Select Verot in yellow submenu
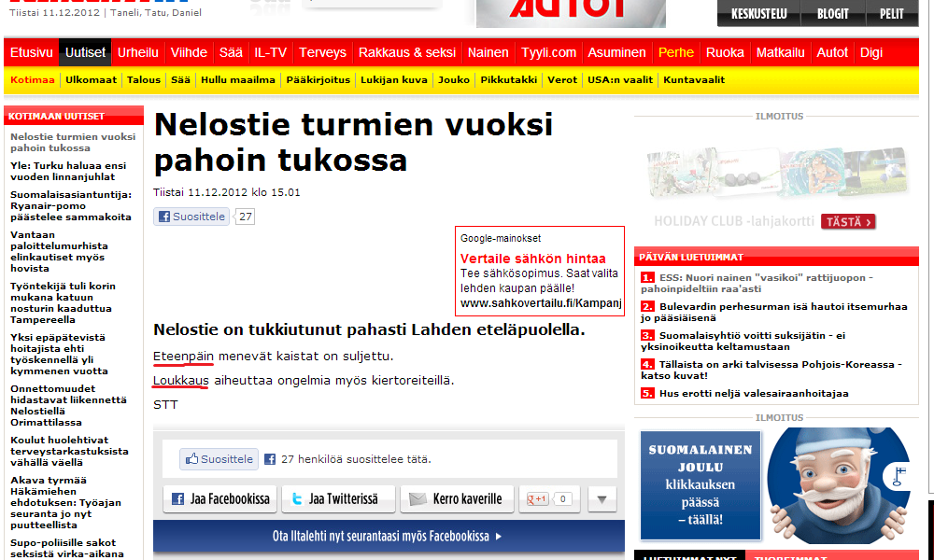The height and width of the screenshot is (560, 934). point(562,79)
